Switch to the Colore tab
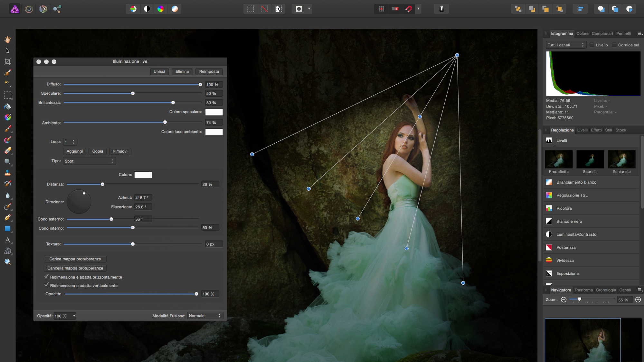644x362 pixels. click(582, 33)
